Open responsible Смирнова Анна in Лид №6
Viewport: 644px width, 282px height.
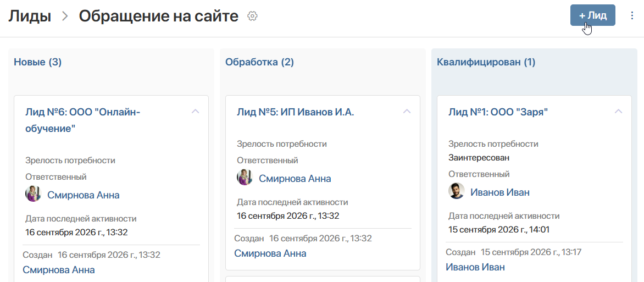[x=84, y=195]
